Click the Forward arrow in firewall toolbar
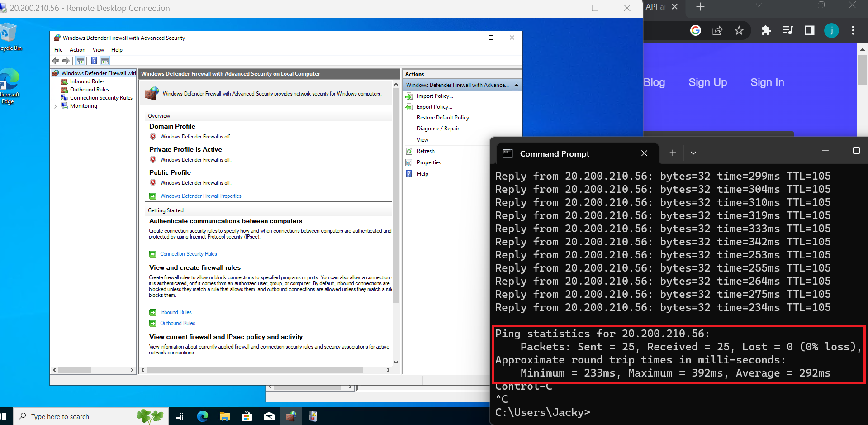Screen dimensions: 868x425 coord(66,61)
